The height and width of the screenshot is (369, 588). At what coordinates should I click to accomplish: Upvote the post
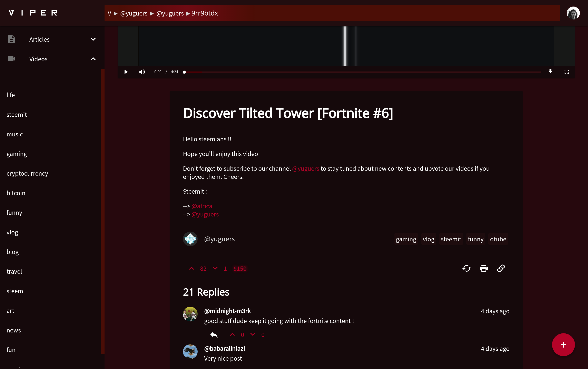[x=192, y=269]
